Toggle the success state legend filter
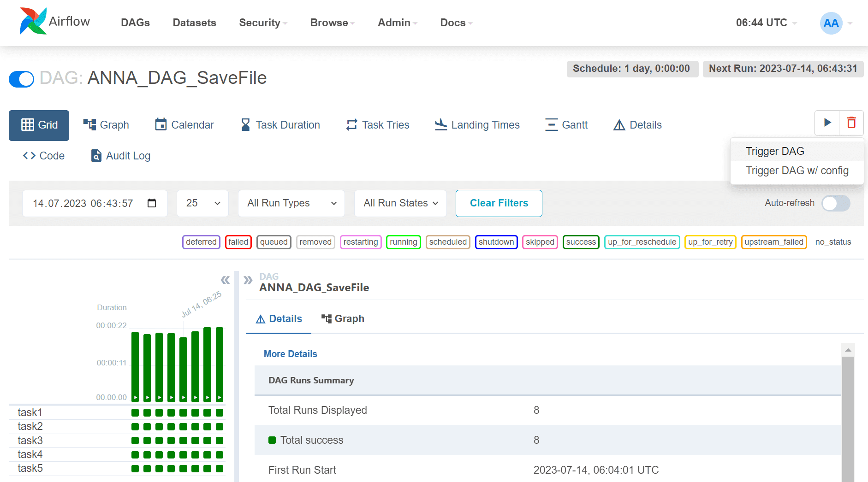This screenshot has height=482, width=868. 581,242
